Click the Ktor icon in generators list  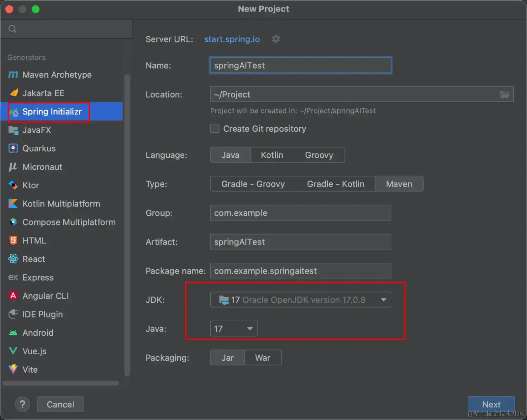point(13,185)
